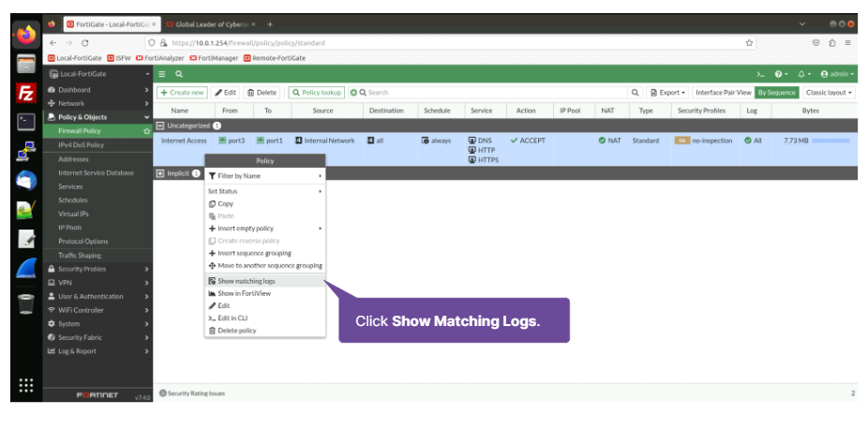
Task: Toggle FortiGate sidebar hamburger icon
Action: click(x=162, y=74)
